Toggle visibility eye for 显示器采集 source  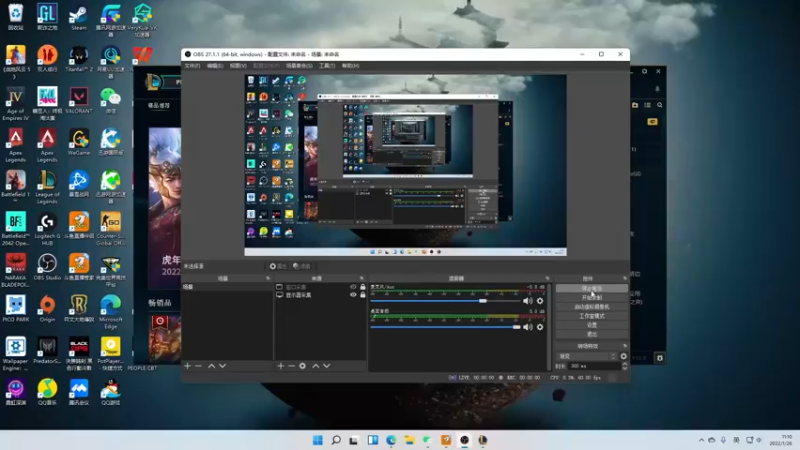pyautogui.click(x=353, y=295)
